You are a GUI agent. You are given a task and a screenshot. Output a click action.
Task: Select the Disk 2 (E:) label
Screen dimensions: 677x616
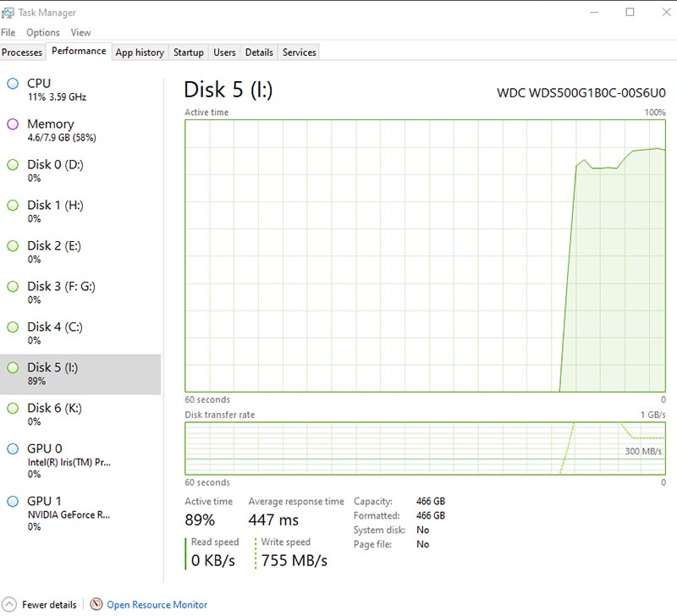[54, 245]
